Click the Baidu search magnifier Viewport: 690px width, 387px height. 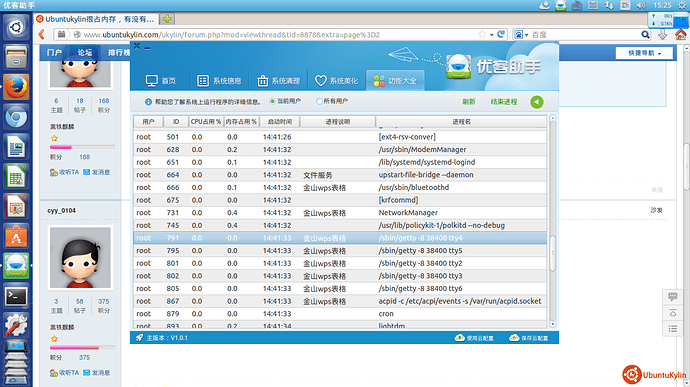point(645,34)
